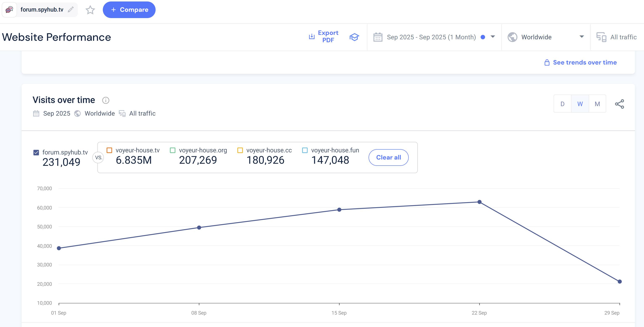Enable the voyeur-house.tv comparison checkbox

pyautogui.click(x=109, y=150)
